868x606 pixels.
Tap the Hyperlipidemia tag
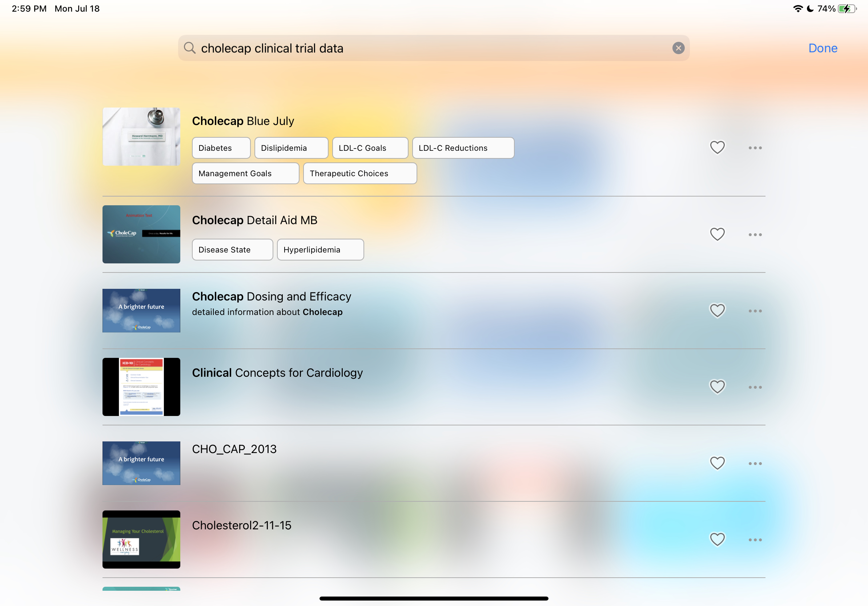pos(320,250)
